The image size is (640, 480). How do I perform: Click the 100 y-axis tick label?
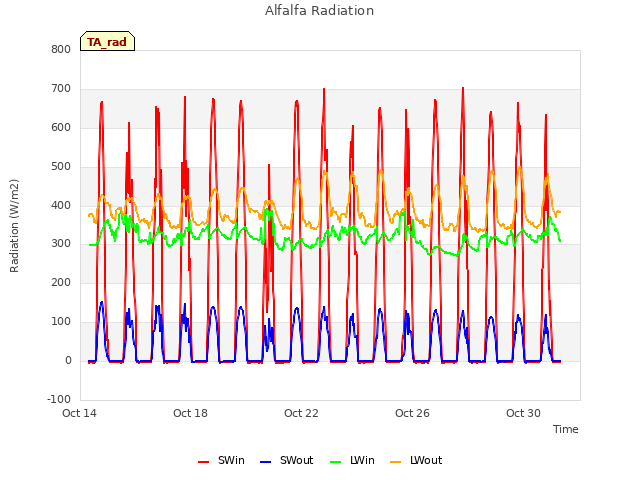coord(61,322)
